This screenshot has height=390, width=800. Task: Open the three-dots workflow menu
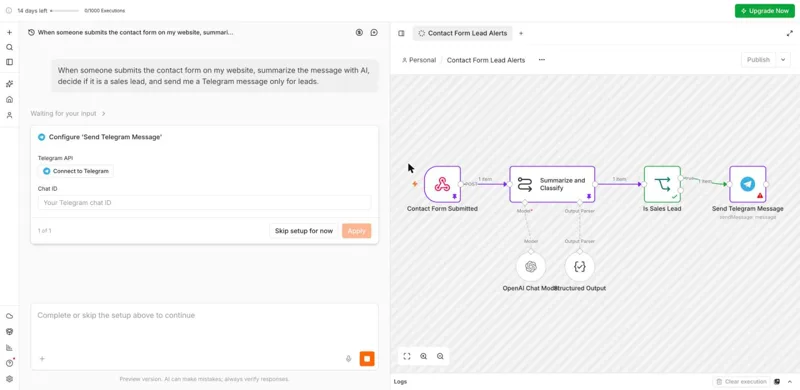tap(542, 60)
